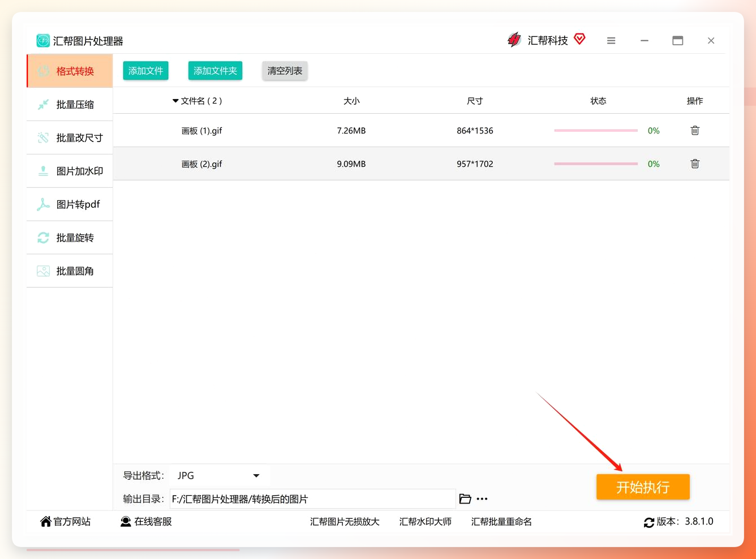Click the 尺寸 column header
756x559 pixels.
475,101
